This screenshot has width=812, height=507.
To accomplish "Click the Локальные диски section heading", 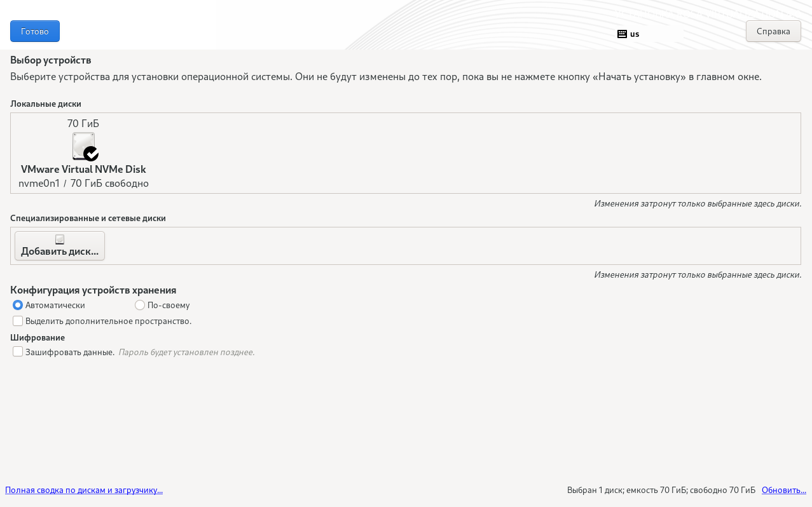I will pos(46,104).
